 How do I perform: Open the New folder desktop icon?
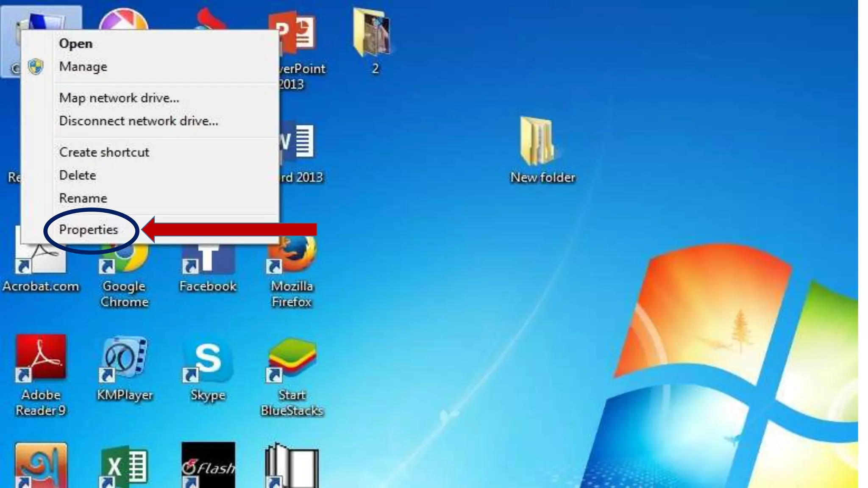tap(537, 142)
